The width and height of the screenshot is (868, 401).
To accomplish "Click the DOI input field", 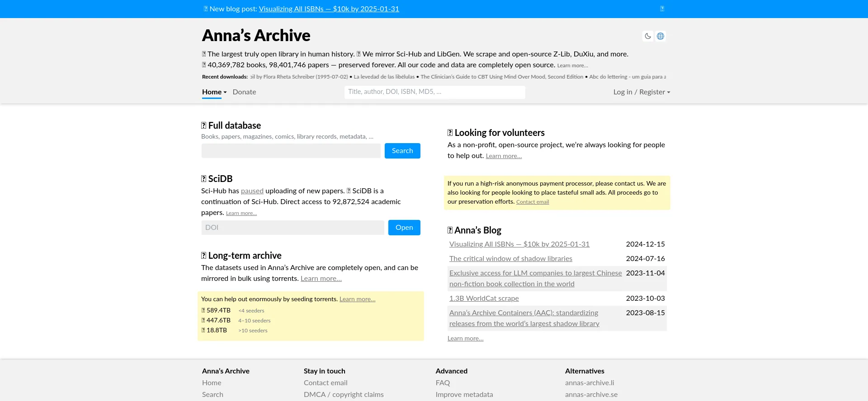I will 293,227.
